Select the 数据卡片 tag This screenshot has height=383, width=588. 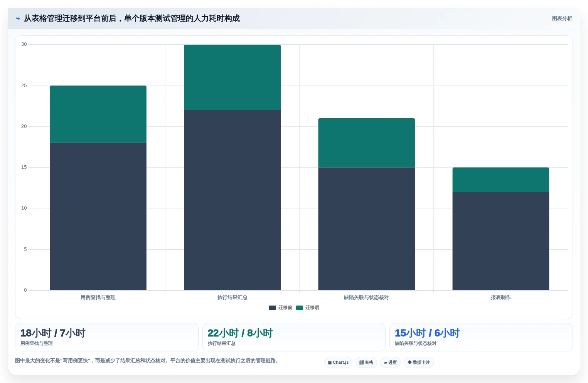[x=419, y=362]
